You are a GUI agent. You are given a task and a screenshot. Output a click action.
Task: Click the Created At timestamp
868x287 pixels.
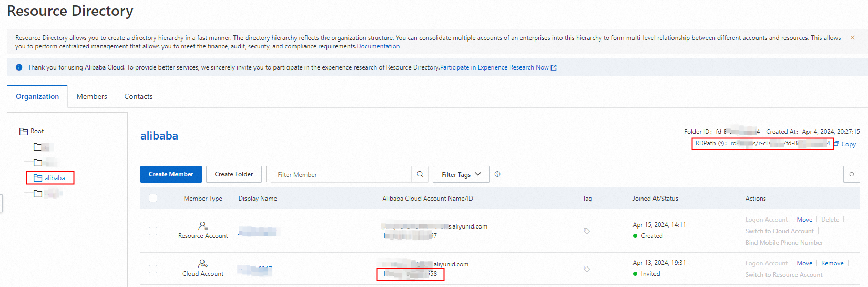pos(831,132)
